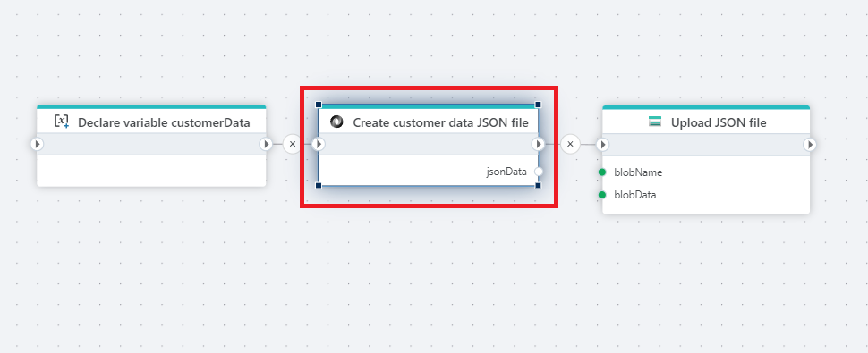Click the variable icon on Declare variable node
868x353 pixels.
(x=62, y=122)
